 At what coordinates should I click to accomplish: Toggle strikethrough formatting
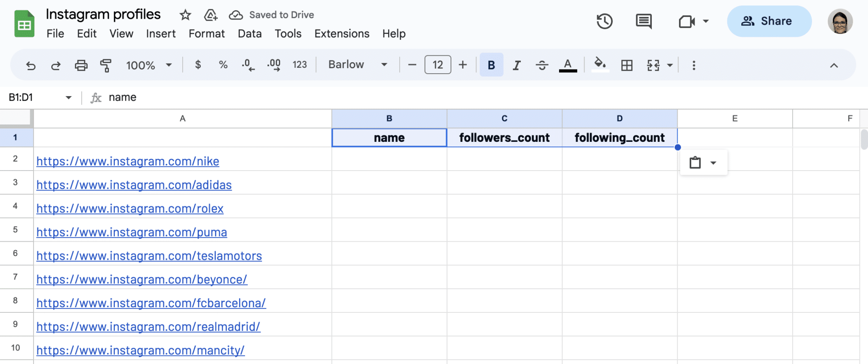(542, 65)
